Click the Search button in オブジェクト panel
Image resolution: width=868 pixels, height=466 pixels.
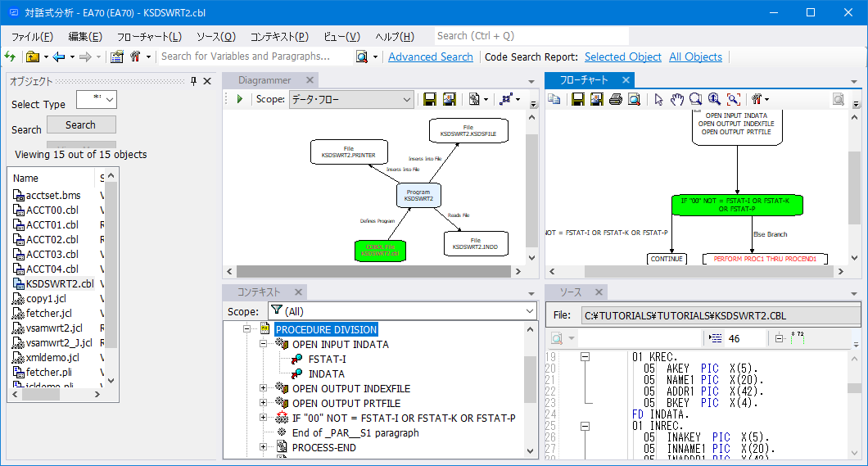(x=81, y=125)
